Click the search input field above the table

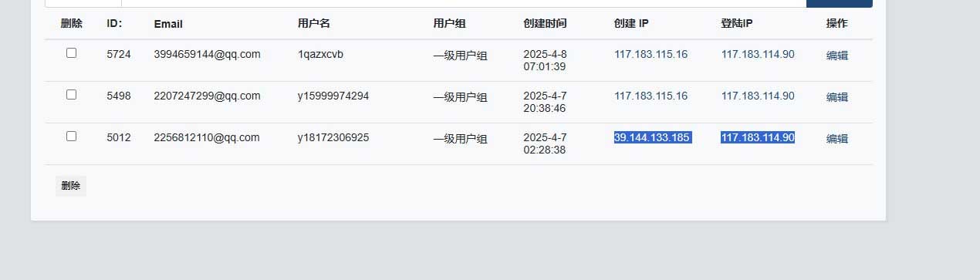(x=463, y=3)
